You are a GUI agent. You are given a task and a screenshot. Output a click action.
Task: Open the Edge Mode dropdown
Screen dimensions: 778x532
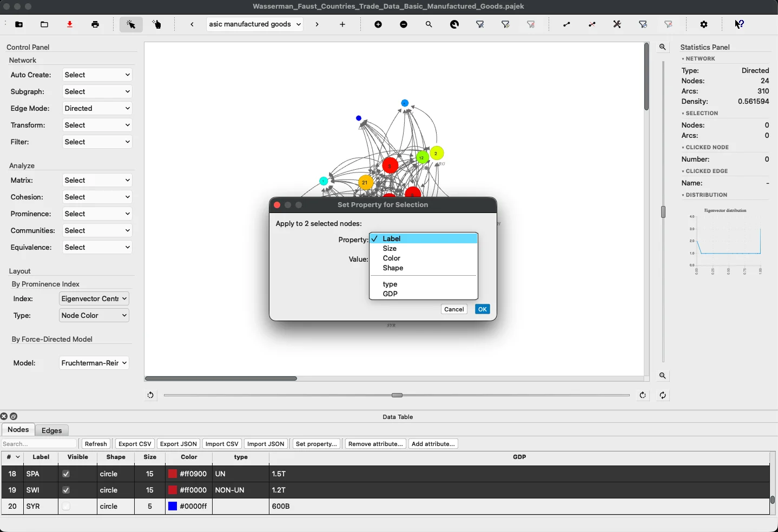[97, 109]
